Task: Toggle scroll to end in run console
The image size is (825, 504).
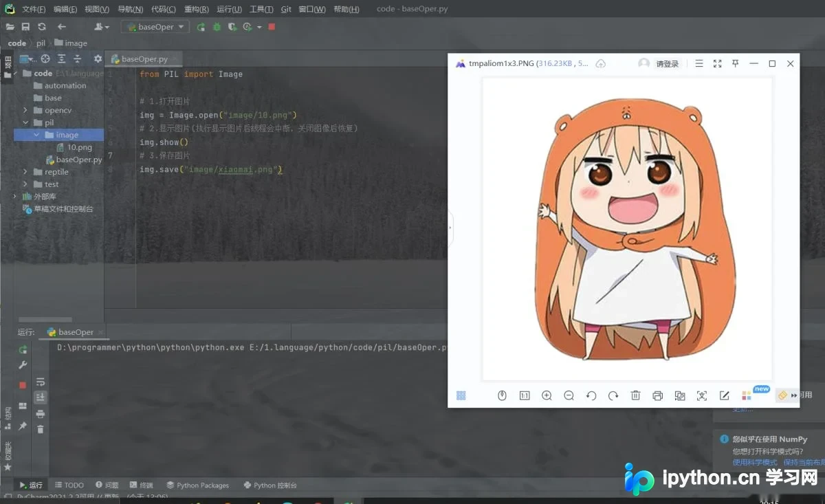Action: click(41, 397)
